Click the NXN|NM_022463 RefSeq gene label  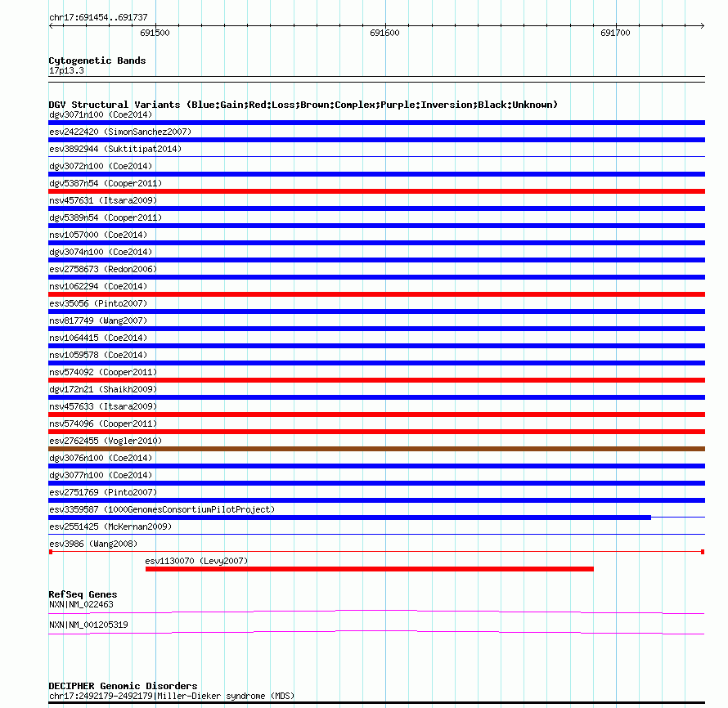tap(81, 604)
